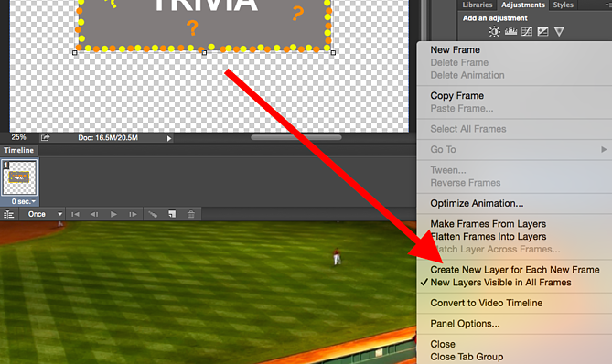Click the convert to video timeline icon
Image resolution: width=612 pixels, height=364 pixels.
tap(8, 214)
